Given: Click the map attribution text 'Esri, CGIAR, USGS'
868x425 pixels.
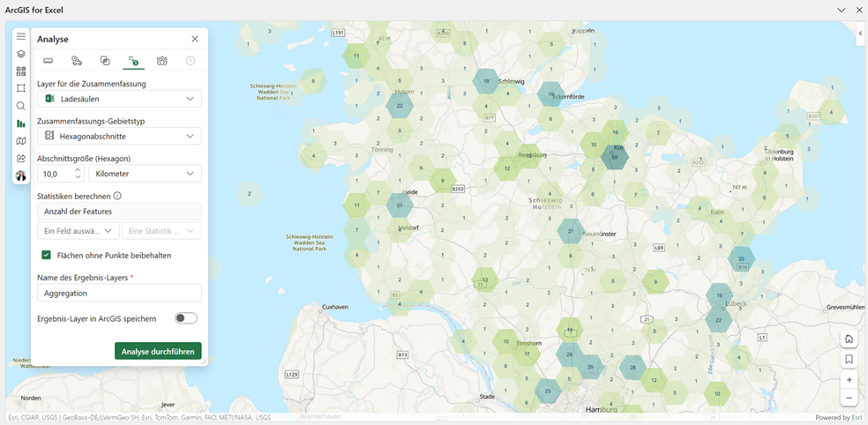Looking at the screenshot, I should pos(33,417).
